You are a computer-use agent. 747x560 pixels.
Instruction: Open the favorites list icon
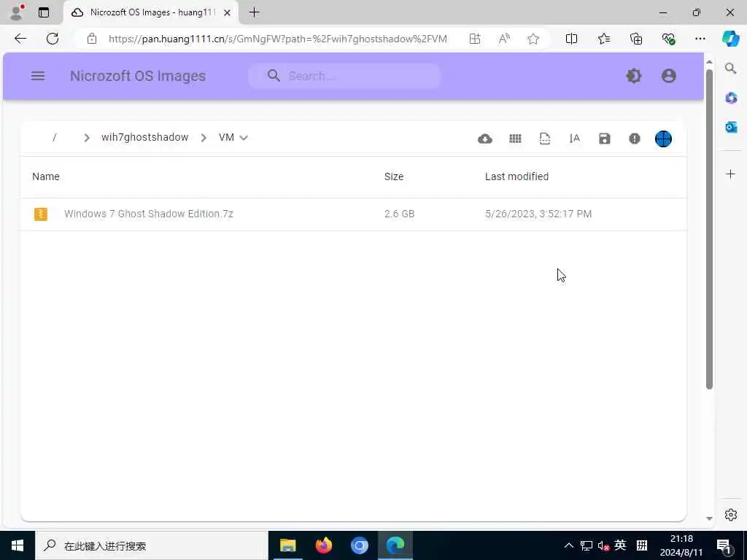click(603, 39)
